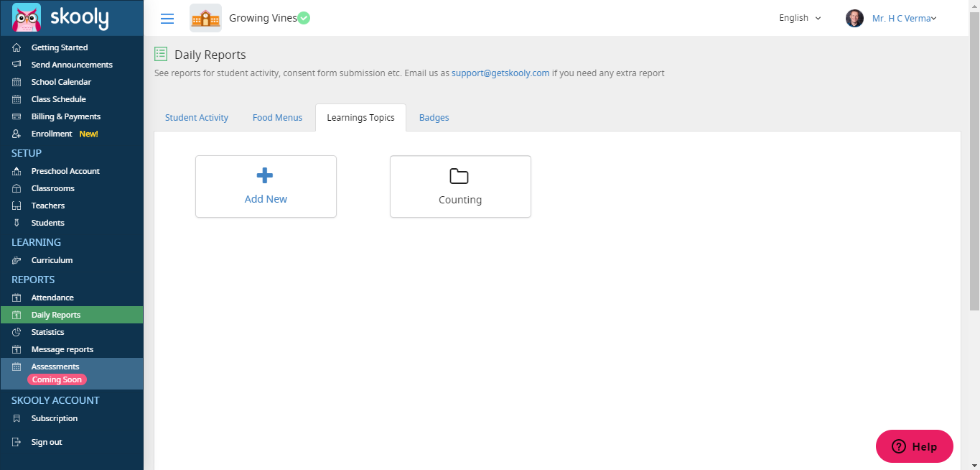Click the Classrooms icon in sidebar
The width and height of the screenshot is (980, 470).
(17, 188)
